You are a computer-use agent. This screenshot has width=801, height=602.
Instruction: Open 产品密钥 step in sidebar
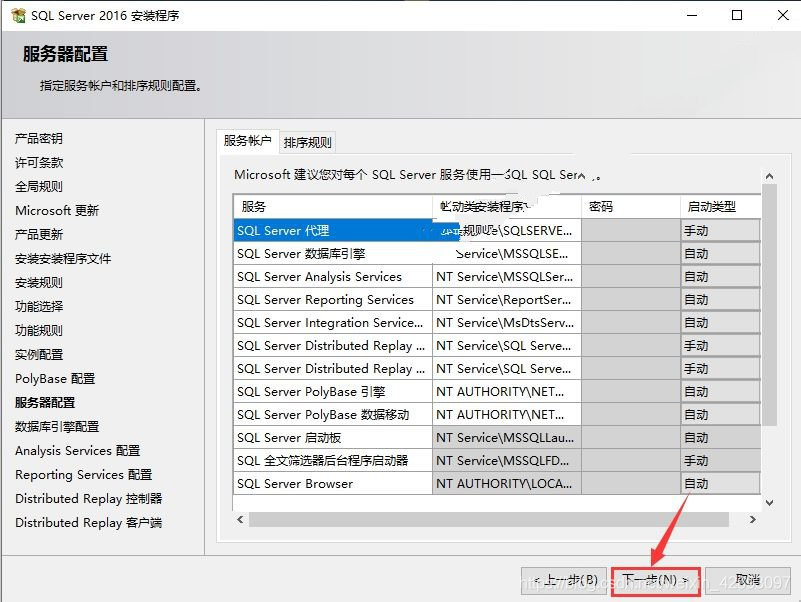coord(39,138)
